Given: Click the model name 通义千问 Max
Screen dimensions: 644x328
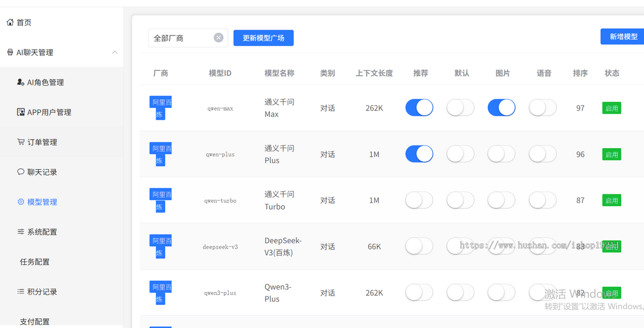Looking at the screenshot, I should pyautogui.click(x=280, y=108).
